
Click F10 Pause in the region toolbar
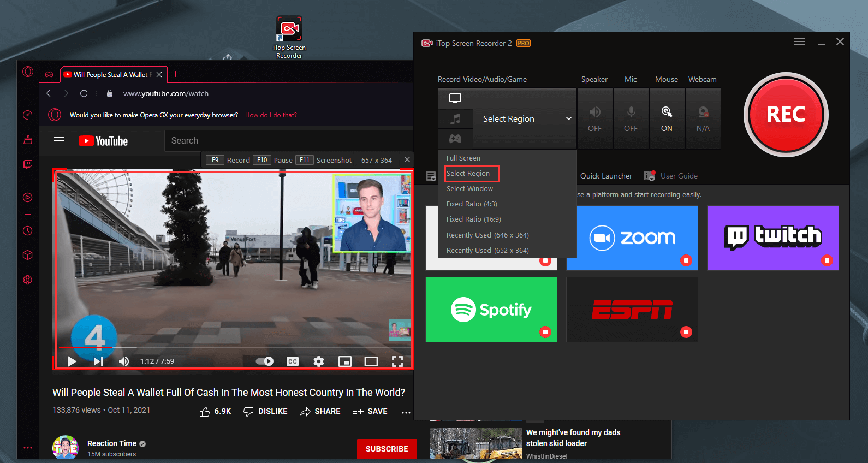(274, 160)
